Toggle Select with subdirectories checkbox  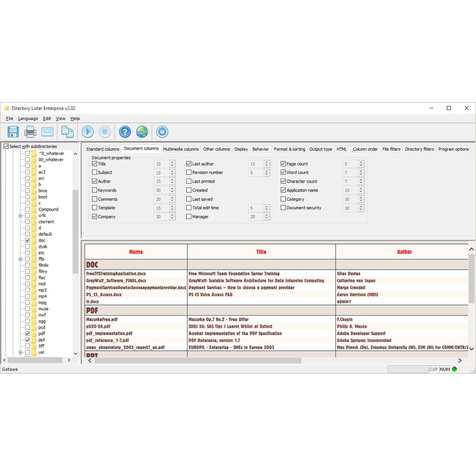6,146
